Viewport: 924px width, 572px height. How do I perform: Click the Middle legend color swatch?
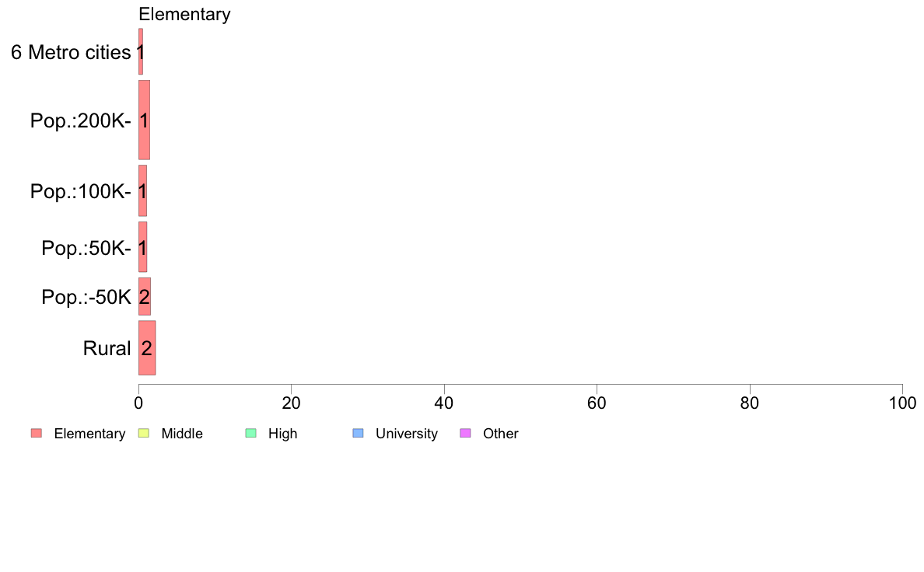143,434
